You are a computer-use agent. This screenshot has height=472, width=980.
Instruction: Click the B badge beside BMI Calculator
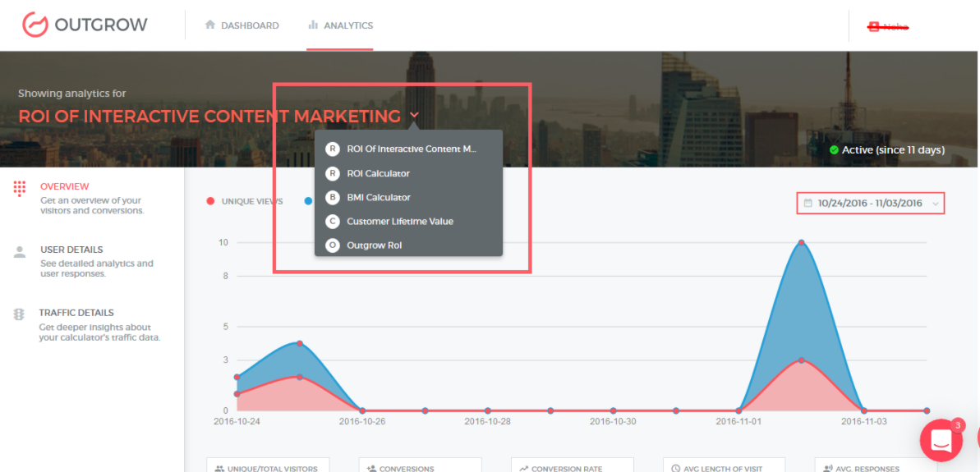[333, 197]
